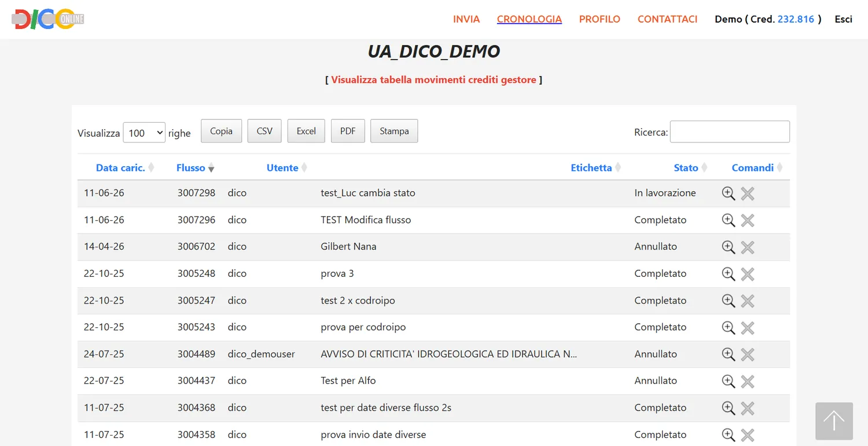Export table as CSV

point(264,131)
